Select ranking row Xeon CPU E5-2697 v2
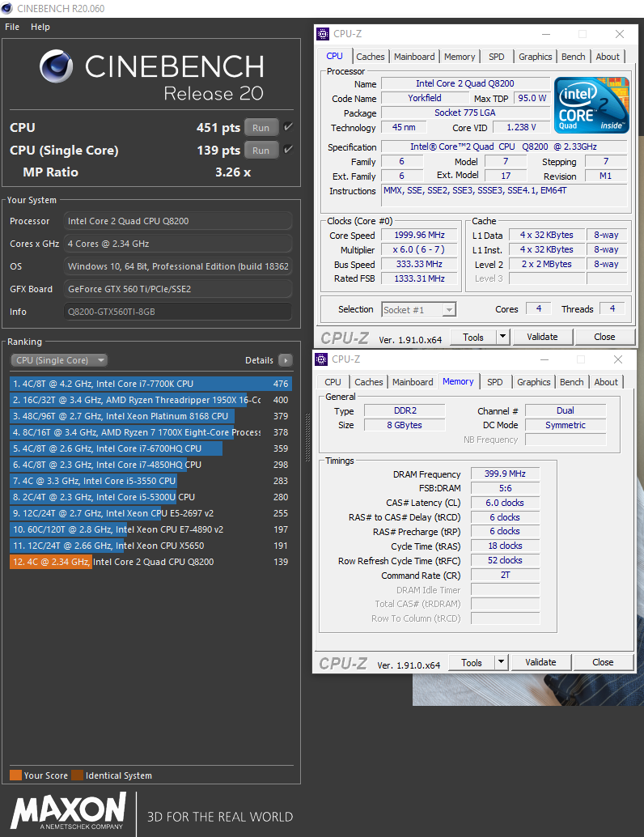The height and width of the screenshot is (837, 644). (x=150, y=513)
